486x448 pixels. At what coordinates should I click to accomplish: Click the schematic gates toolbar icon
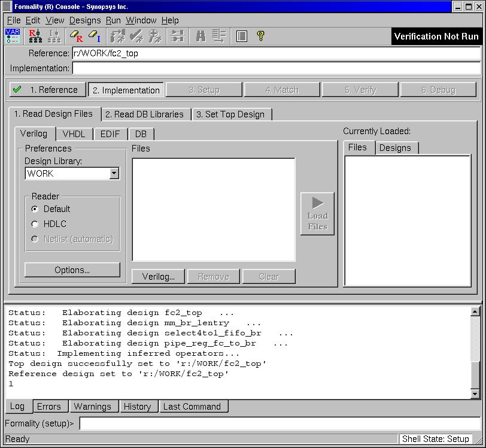[178, 36]
